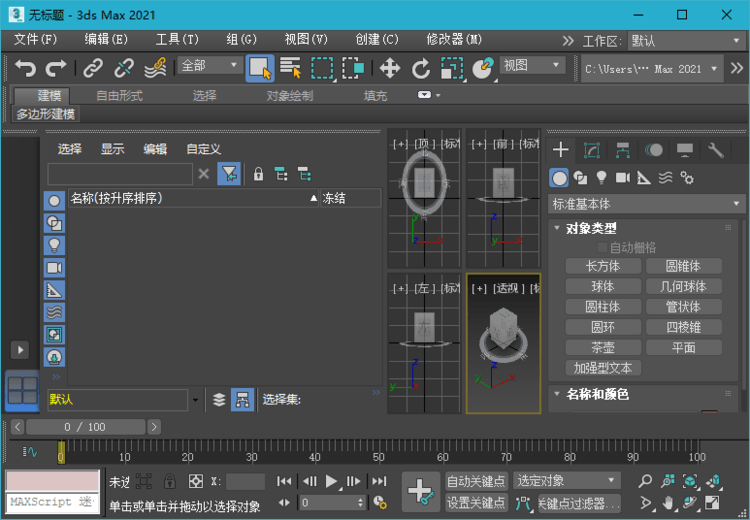Image resolution: width=750 pixels, height=520 pixels.
Task: Select the Rotate tool icon
Action: click(x=421, y=68)
